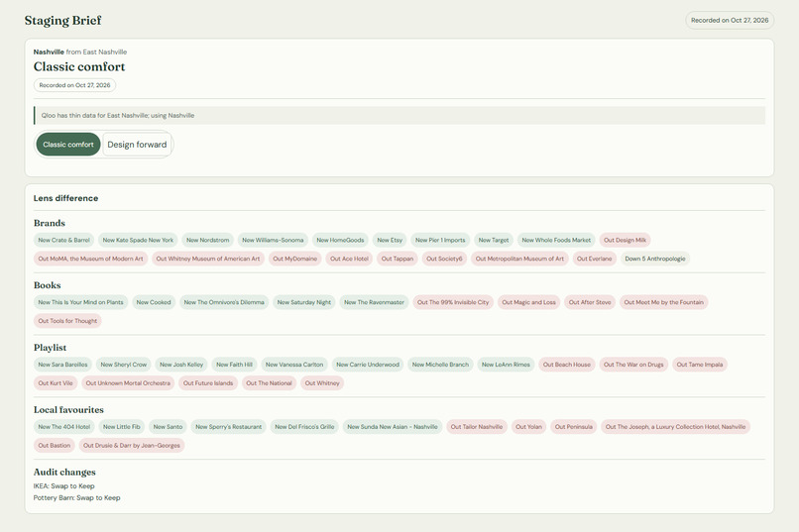Image resolution: width=799 pixels, height=532 pixels.
Task: Select the New Michelle Branch chip
Action: point(440,365)
